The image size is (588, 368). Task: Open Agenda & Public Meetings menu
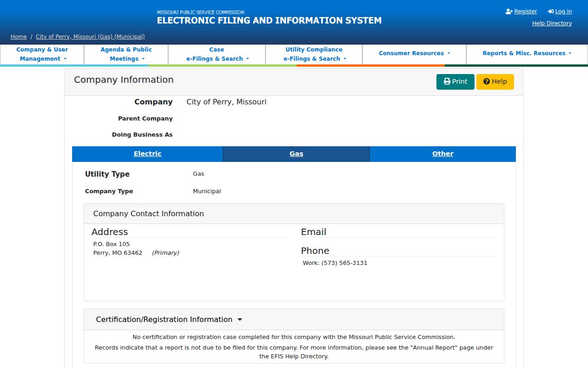tap(126, 54)
